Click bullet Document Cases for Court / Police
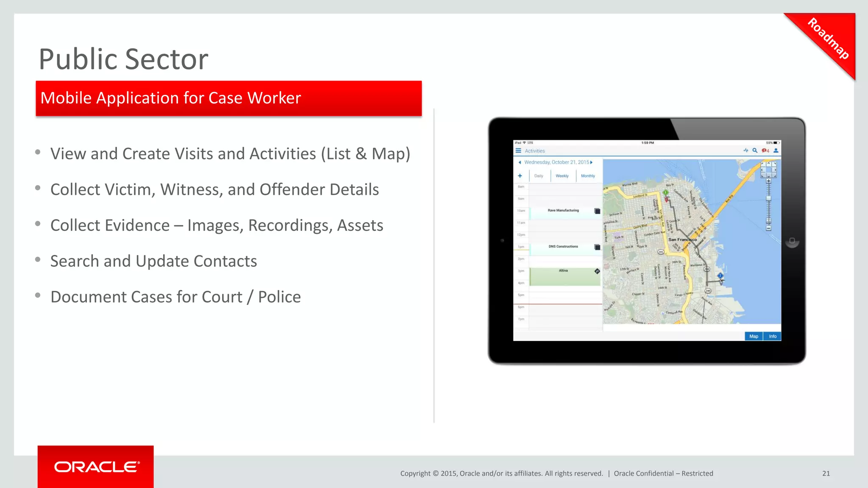This screenshot has width=868, height=488. pyautogui.click(x=175, y=297)
